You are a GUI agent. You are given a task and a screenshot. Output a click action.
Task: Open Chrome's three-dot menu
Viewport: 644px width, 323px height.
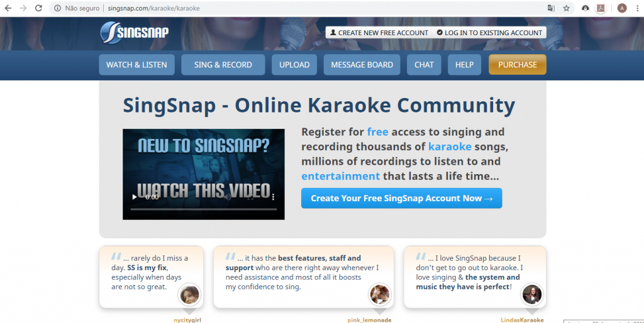637,8
